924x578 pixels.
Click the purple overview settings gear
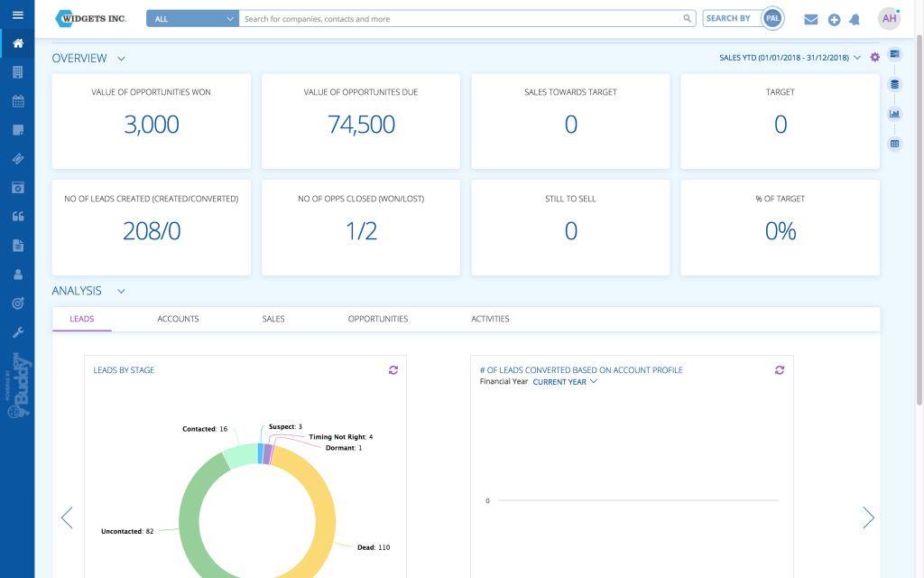[x=874, y=58]
